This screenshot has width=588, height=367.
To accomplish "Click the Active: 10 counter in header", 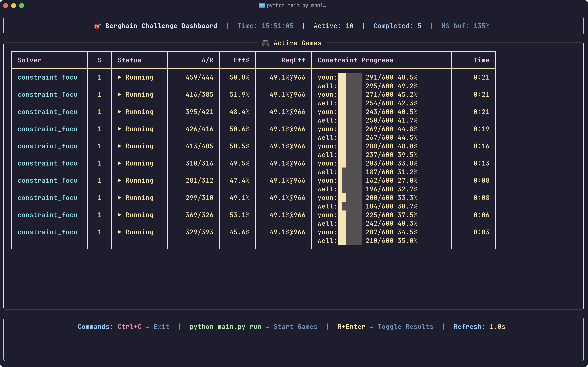I will pyautogui.click(x=333, y=26).
